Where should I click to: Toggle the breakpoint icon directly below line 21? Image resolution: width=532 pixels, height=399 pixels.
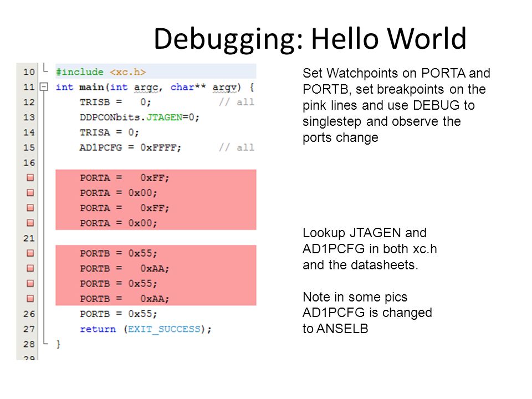tap(30, 253)
